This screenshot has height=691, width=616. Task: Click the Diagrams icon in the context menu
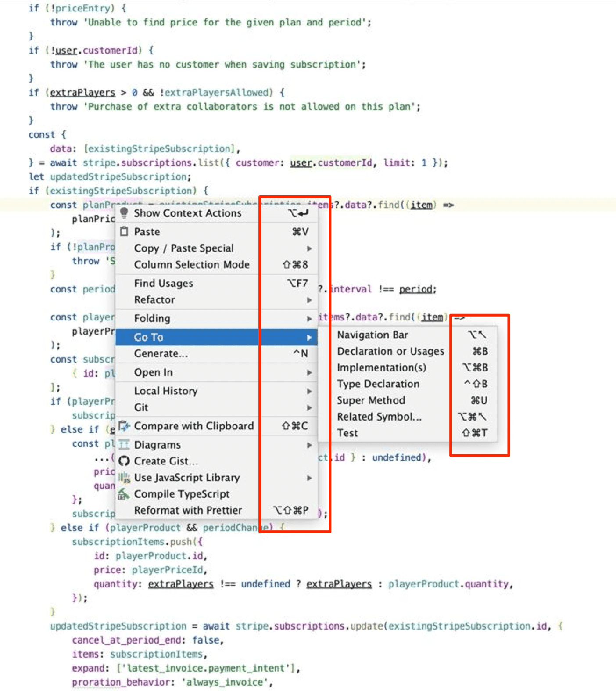124,445
